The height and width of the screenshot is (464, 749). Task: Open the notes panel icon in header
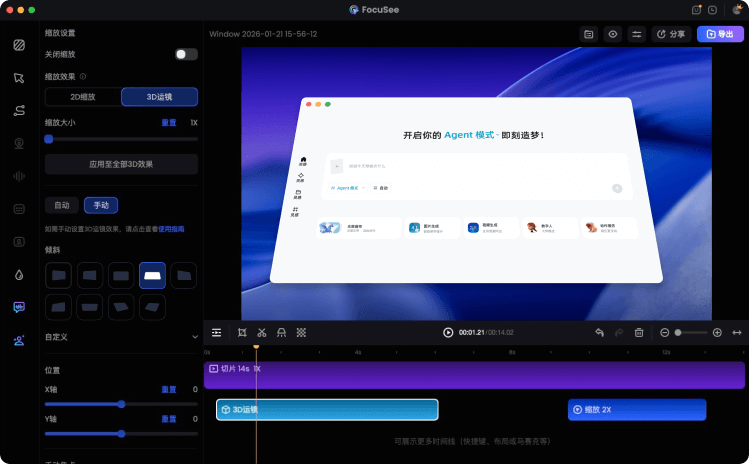coord(588,34)
